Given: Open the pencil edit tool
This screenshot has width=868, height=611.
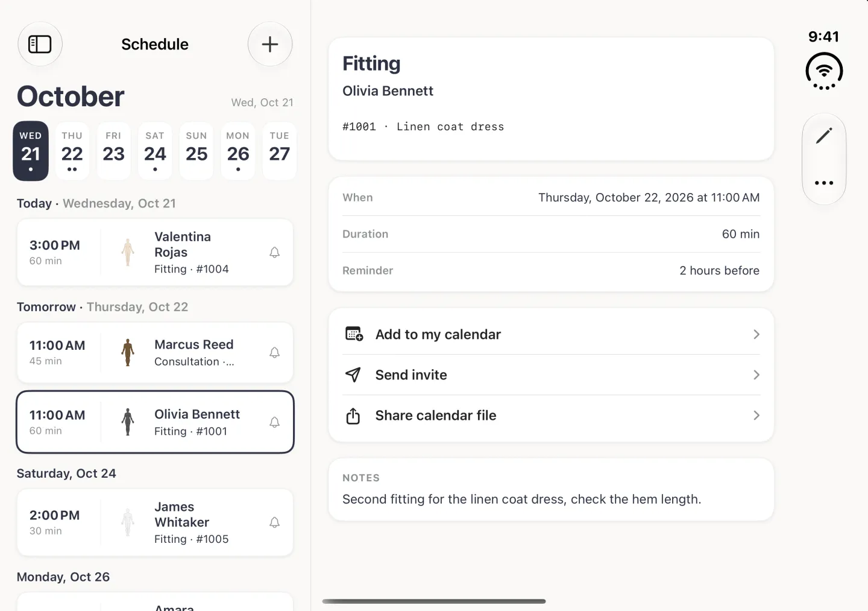Looking at the screenshot, I should click(x=824, y=136).
